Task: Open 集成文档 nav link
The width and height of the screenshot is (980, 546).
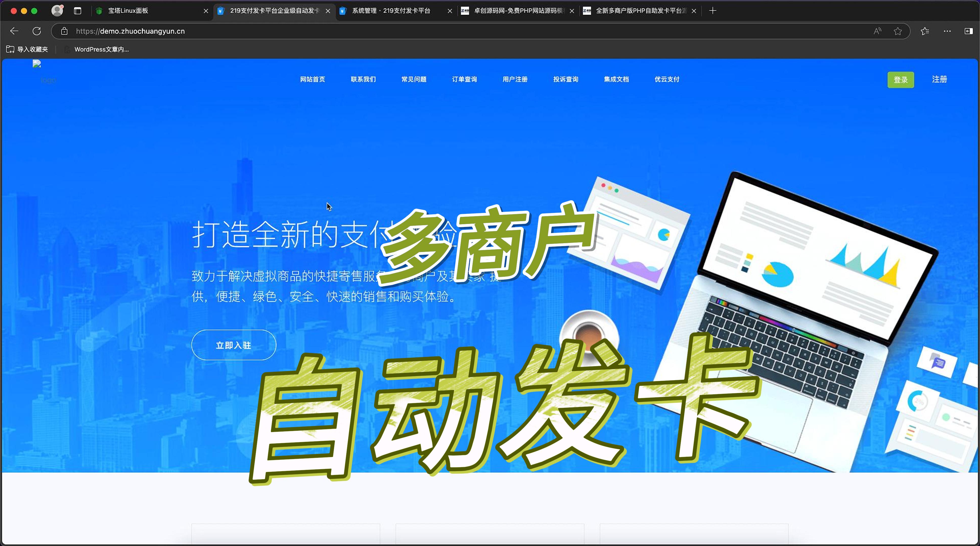Action: [616, 79]
